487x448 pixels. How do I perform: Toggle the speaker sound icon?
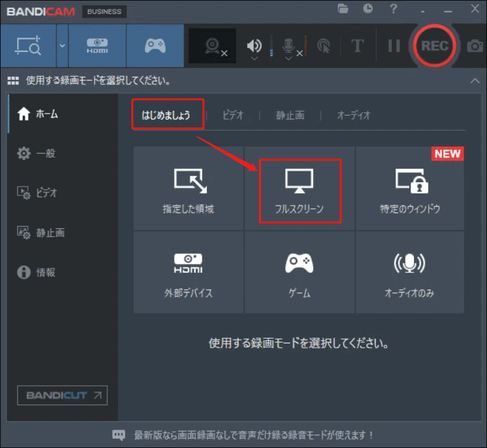(254, 45)
